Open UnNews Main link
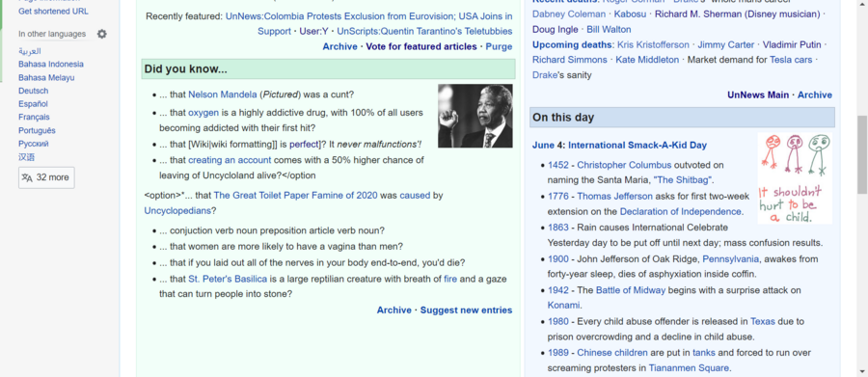 point(758,94)
